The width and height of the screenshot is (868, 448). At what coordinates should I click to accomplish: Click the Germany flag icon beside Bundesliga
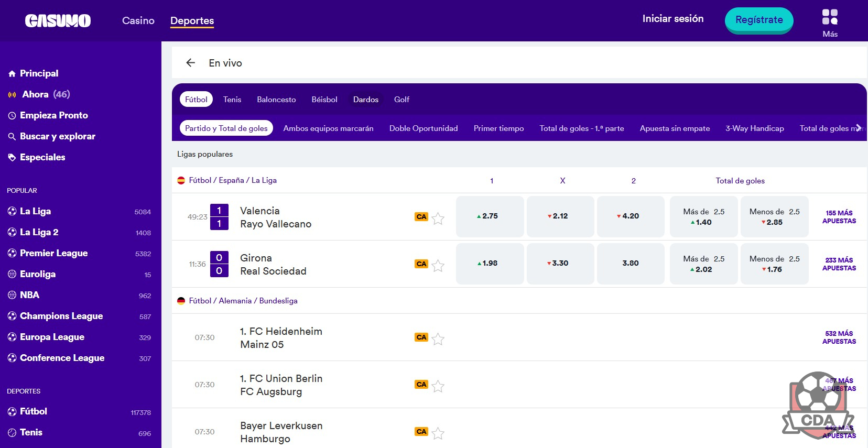point(181,301)
